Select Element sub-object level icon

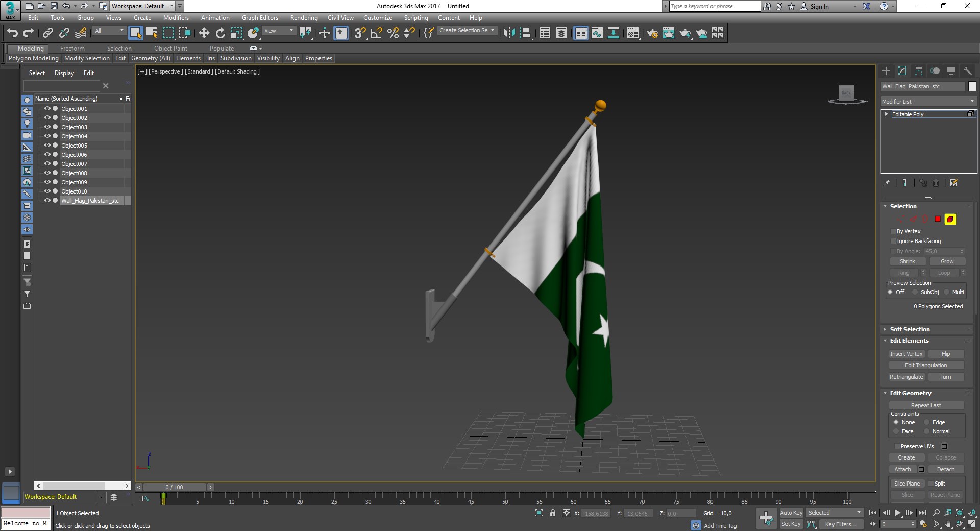(950, 219)
